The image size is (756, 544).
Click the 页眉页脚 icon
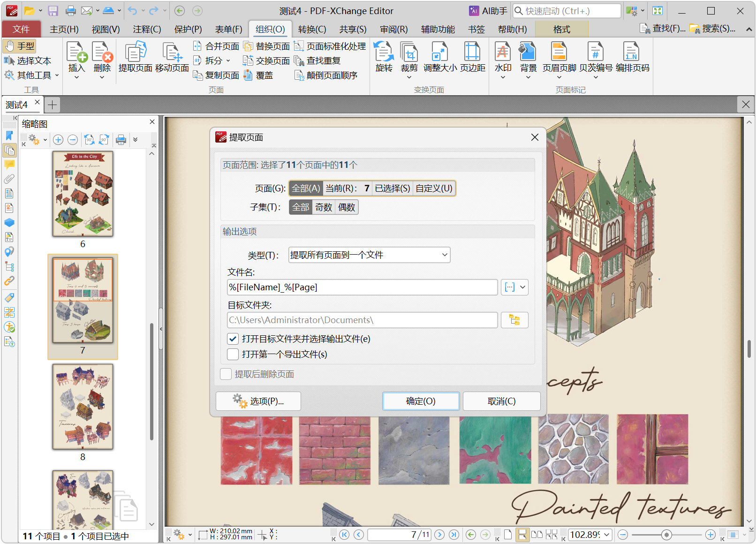coord(559,60)
